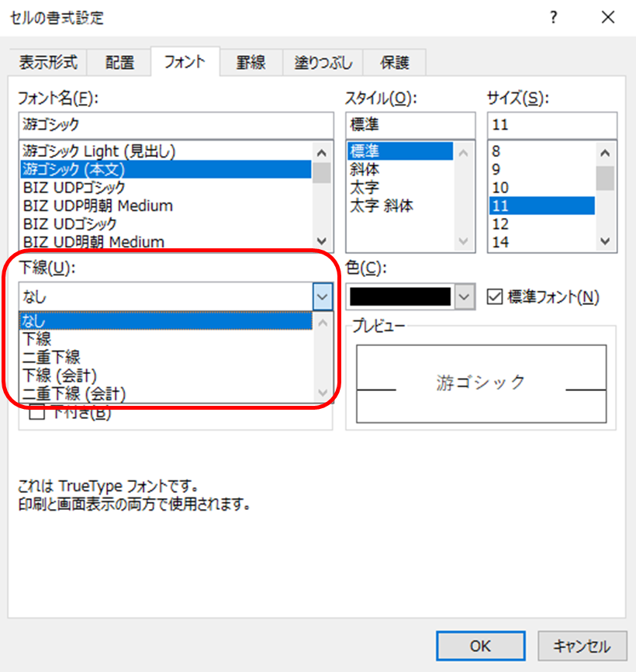The image size is (636, 672).
Task: Open the 色 color dropdown arrow
Action: click(x=464, y=296)
